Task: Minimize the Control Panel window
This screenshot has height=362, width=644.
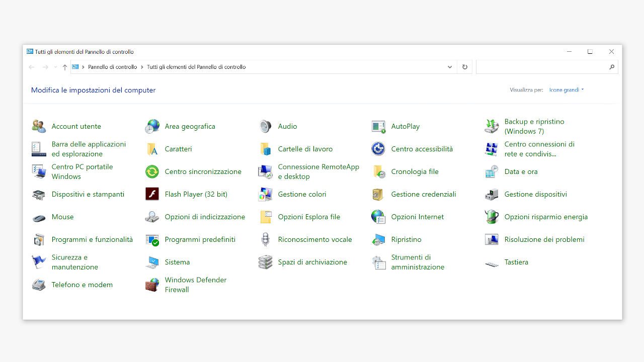Action: tap(569, 52)
